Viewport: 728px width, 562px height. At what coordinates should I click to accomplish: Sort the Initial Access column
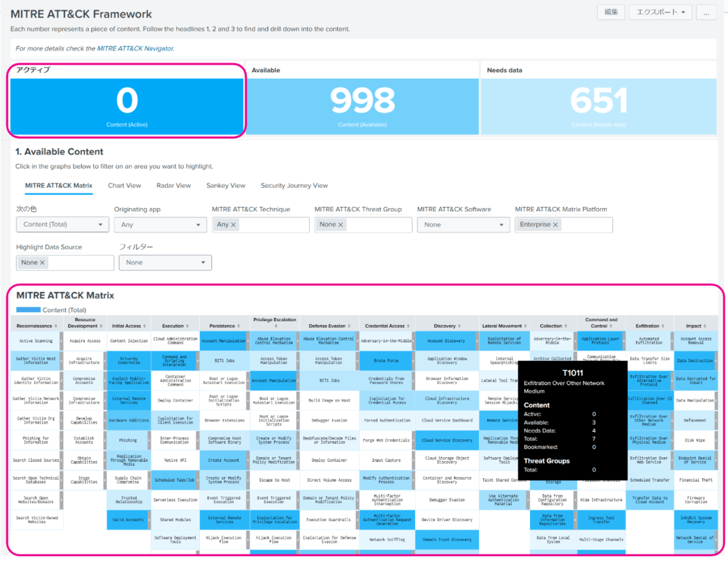pos(145,326)
